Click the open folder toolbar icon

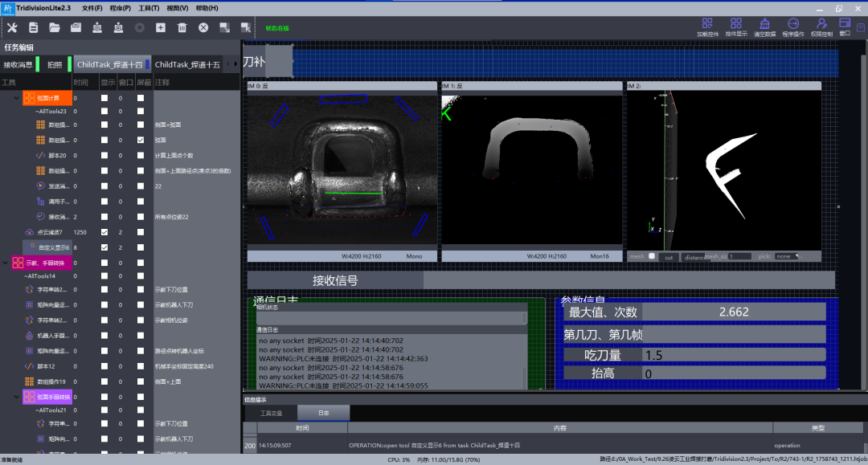pyautogui.click(x=55, y=27)
